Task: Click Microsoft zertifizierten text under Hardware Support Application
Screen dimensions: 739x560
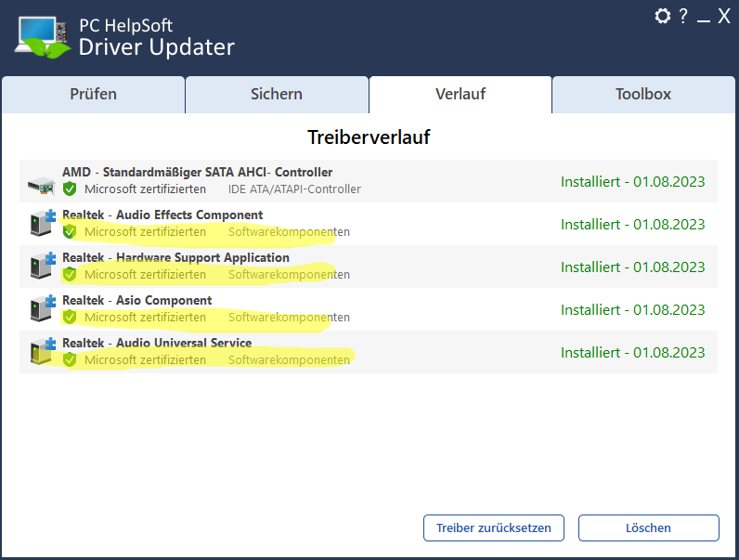Action: pyautogui.click(x=145, y=274)
